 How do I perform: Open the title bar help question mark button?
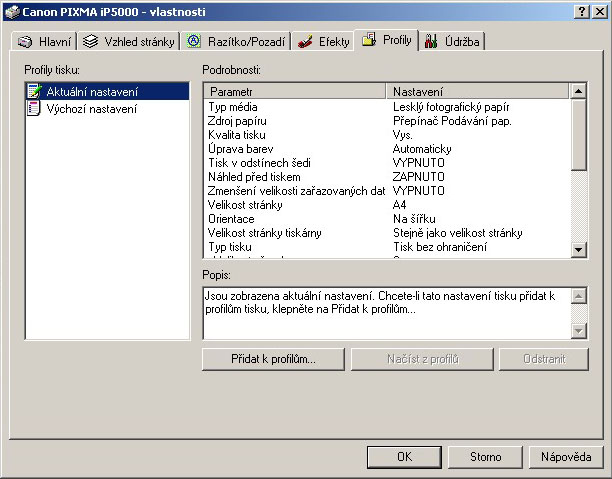[x=582, y=11]
